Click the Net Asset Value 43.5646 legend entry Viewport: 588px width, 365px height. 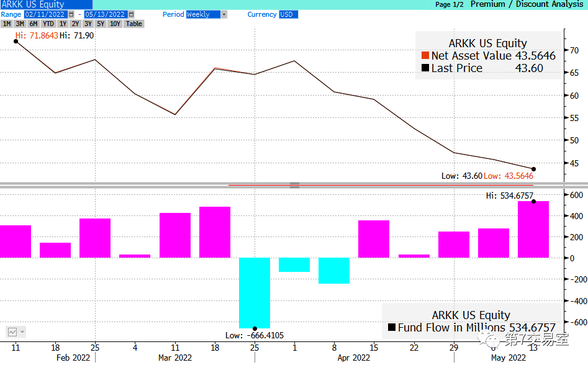[x=489, y=55]
